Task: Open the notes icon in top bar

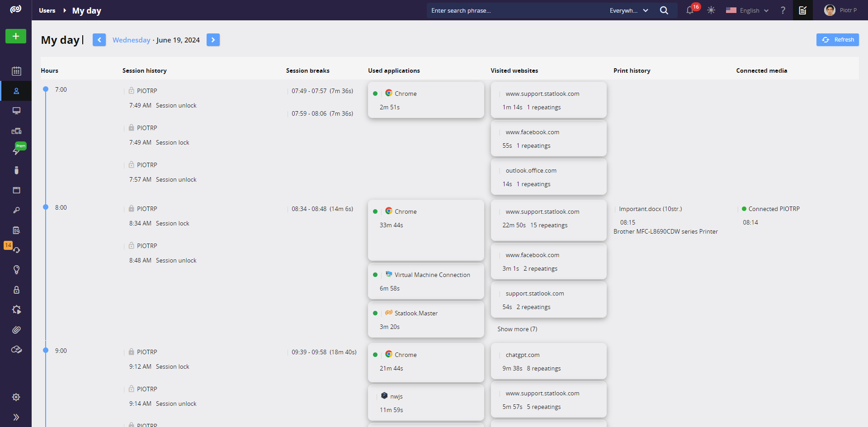Action: [x=803, y=10]
